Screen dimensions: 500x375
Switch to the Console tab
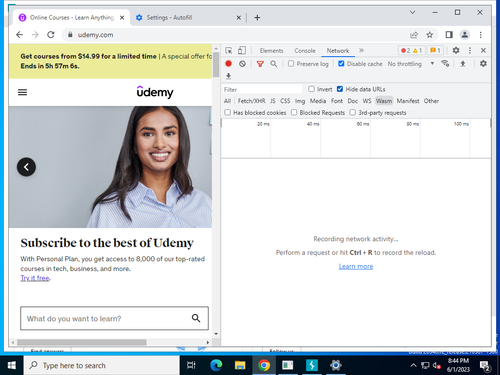[x=305, y=51]
